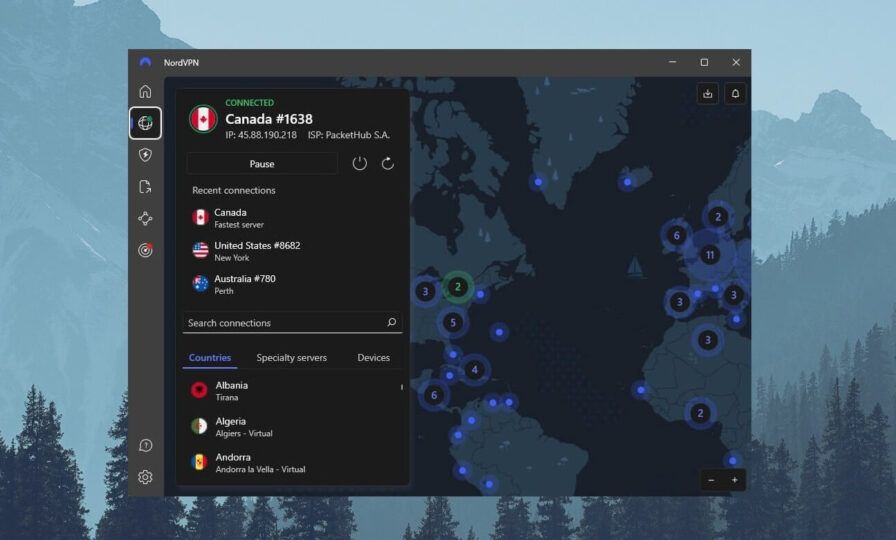Open the Threat Protection shield icon
The height and width of the screenshot is (540, 896).
[145, 155]
